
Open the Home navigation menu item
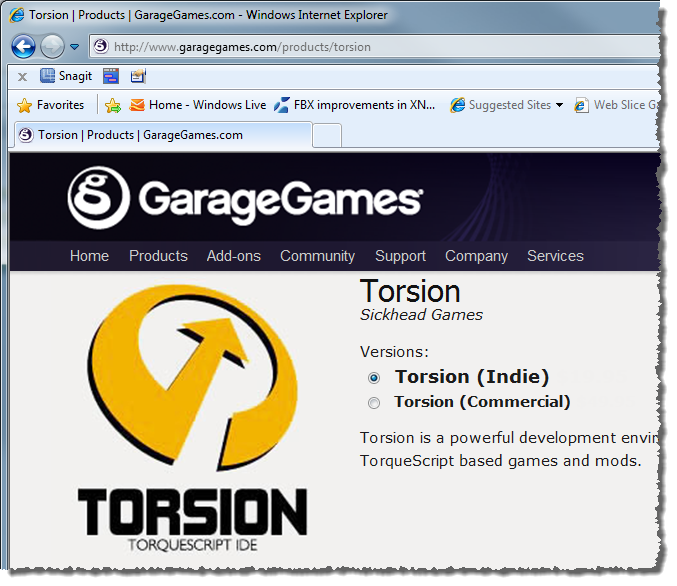click(89, 256)
